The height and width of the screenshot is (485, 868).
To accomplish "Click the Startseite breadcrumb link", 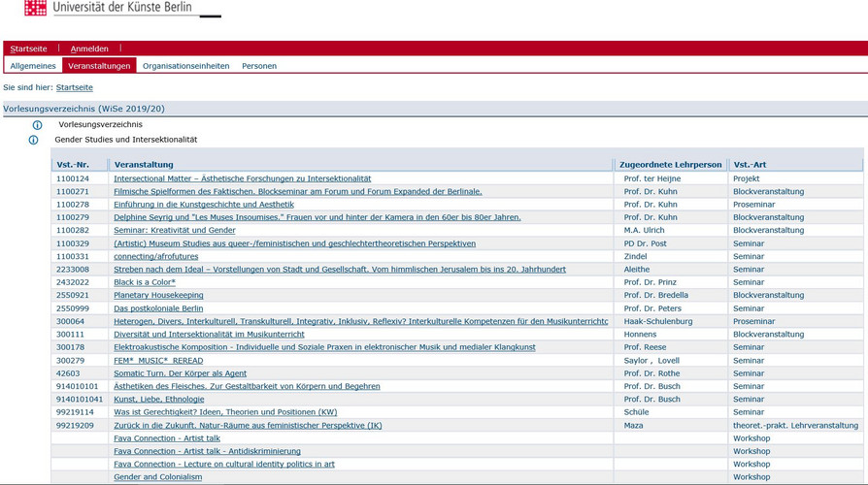I will point(74,87).
